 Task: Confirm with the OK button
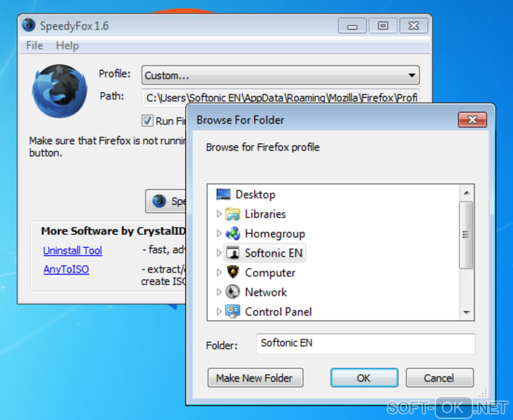[x=364, y=378]
